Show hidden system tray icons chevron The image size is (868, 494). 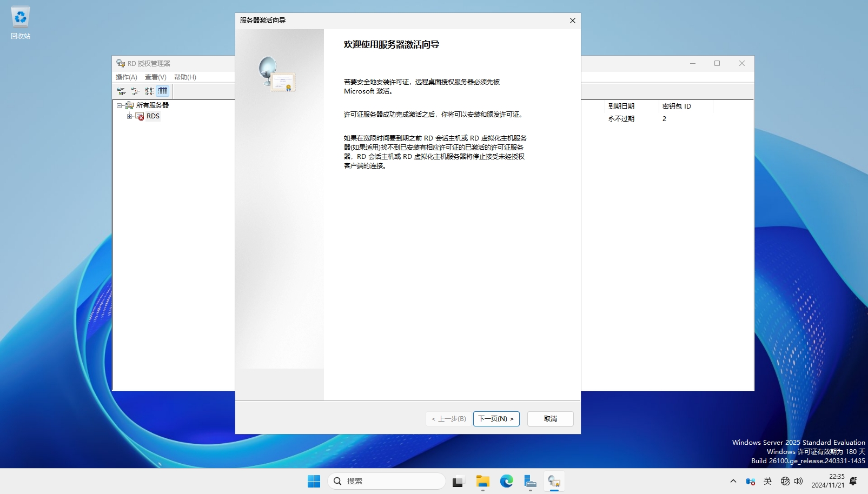click(x=733, y=481)
